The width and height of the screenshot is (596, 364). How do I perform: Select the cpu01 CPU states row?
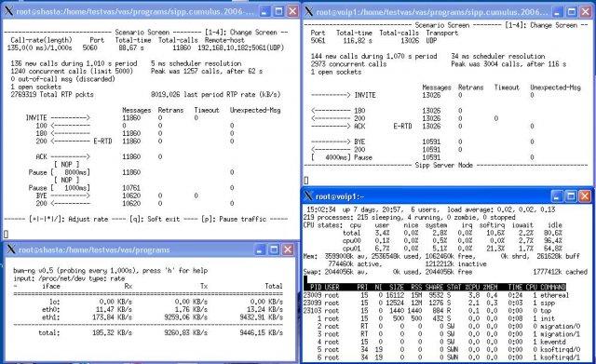[453, 249]
